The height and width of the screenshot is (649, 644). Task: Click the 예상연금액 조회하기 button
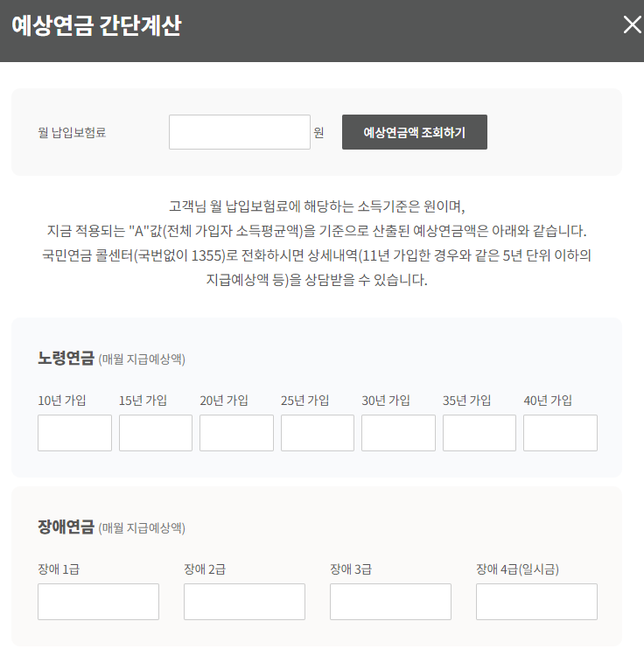[x=415, y=132]
